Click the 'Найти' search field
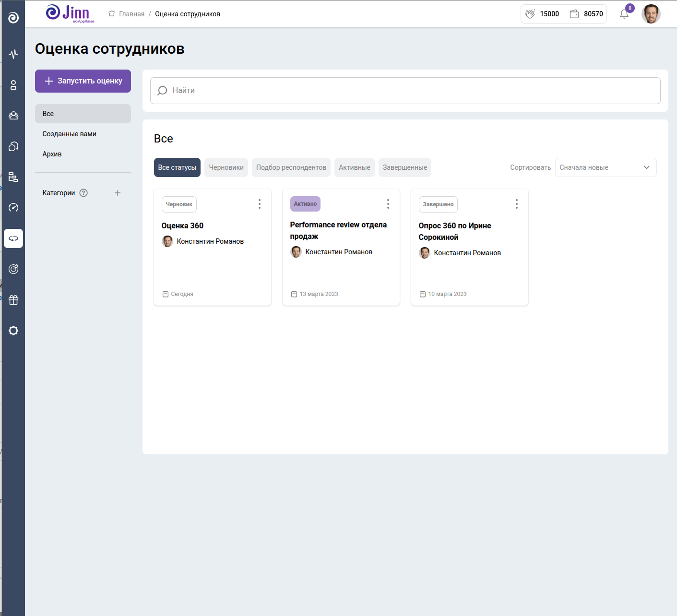 pos(405,91)
